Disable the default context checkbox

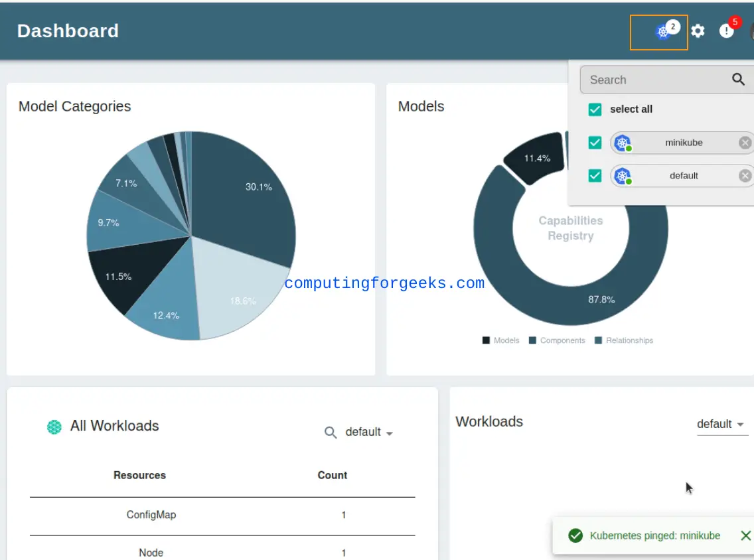pos(595,175)
